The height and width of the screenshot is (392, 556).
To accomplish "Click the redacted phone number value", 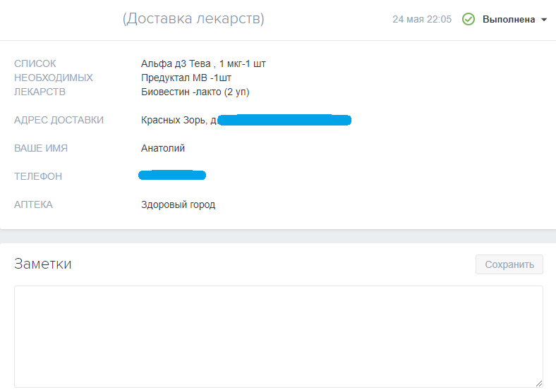I will click(172, 175).
